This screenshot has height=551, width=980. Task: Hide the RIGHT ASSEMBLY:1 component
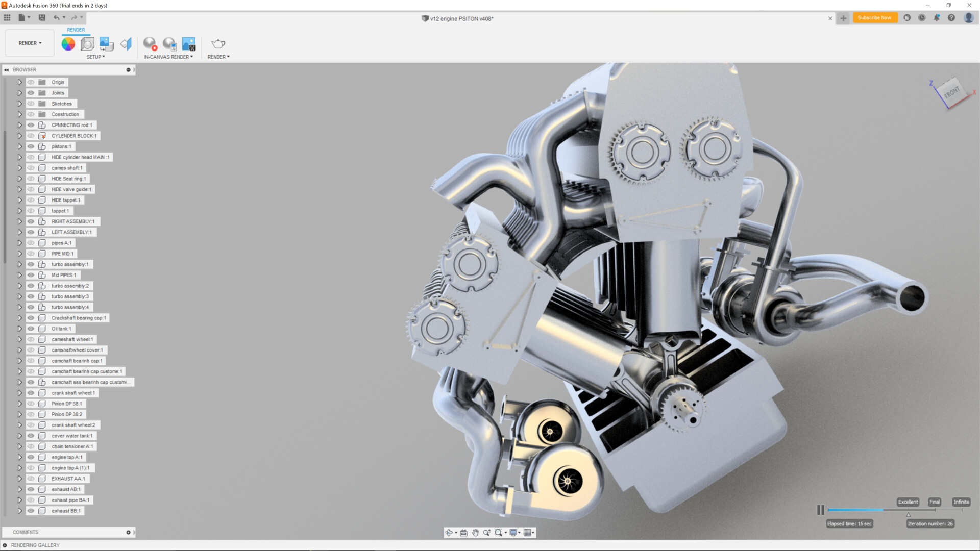[31, 221]
